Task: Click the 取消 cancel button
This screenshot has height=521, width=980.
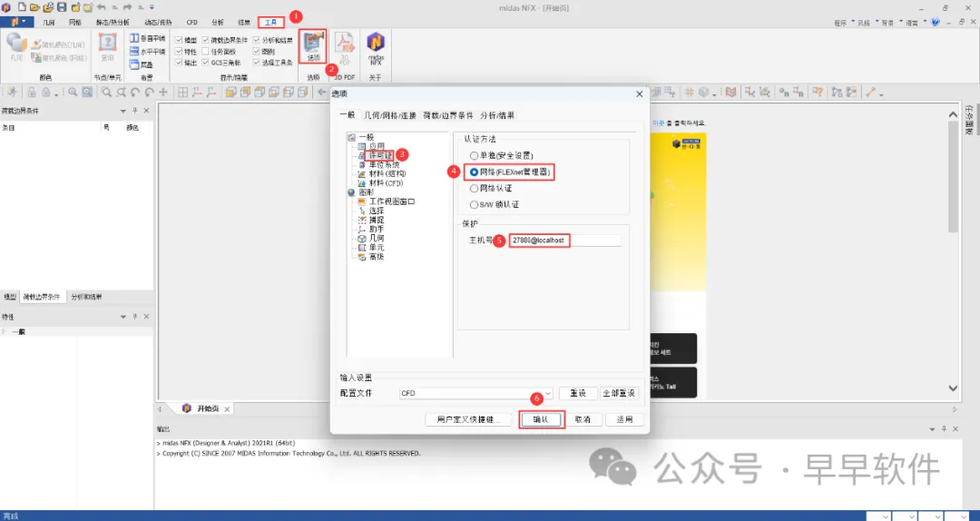Action: coord(583,419)
